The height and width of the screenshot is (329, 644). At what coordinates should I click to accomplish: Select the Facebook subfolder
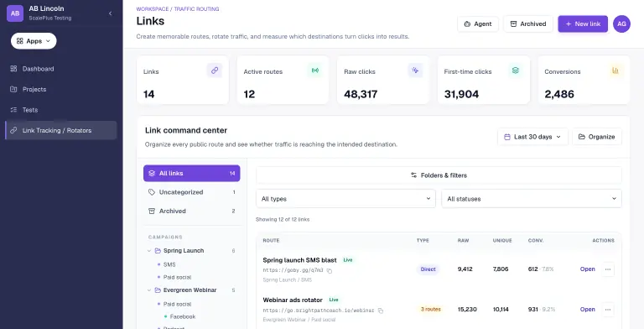click(x=182, y=316)
